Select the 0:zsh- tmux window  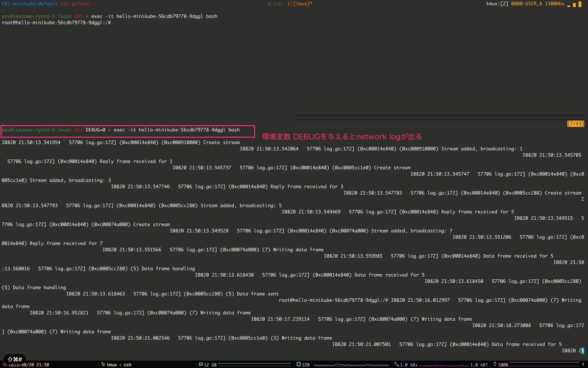(276, 4)
